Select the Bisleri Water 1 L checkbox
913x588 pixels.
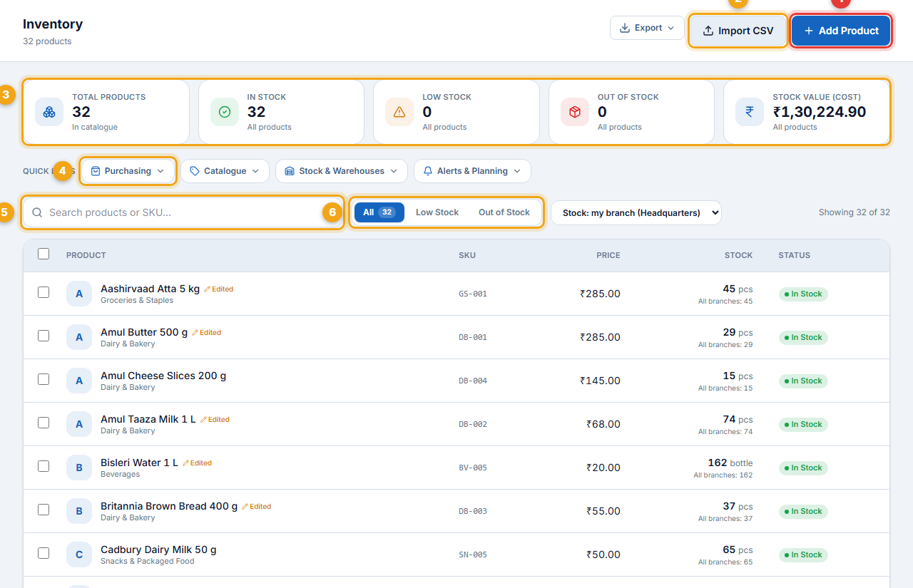pos(44,466)
